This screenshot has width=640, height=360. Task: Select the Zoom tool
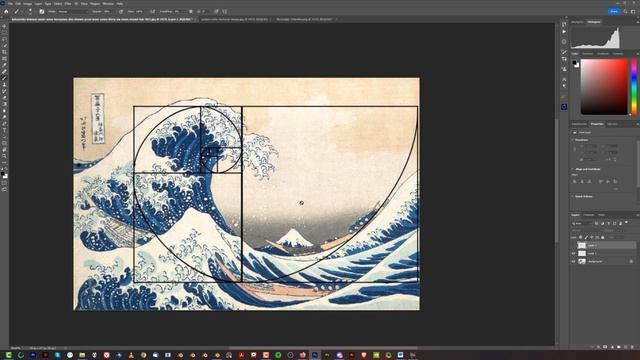tap(4, 156)
